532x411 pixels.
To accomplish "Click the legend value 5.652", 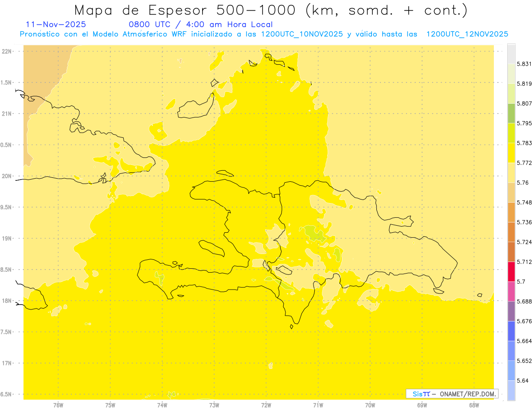I will click(524, 361).
